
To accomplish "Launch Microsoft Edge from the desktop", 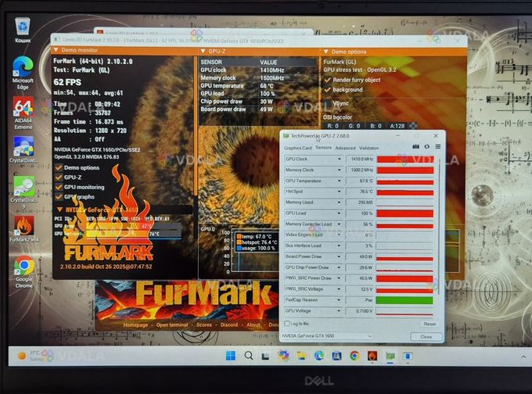I will point(23,73).
